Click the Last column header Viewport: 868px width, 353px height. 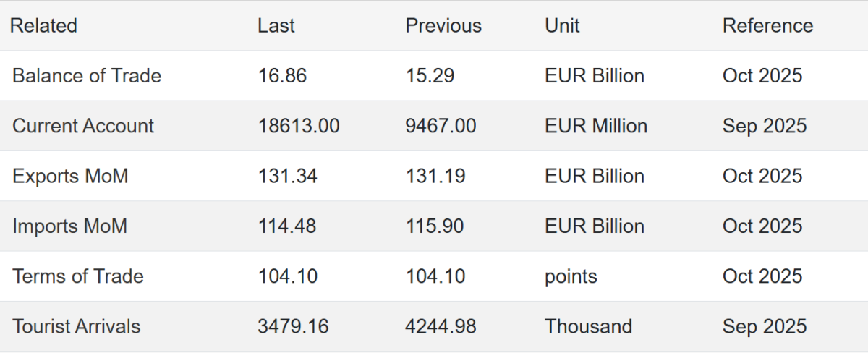[x=276, y=26]
